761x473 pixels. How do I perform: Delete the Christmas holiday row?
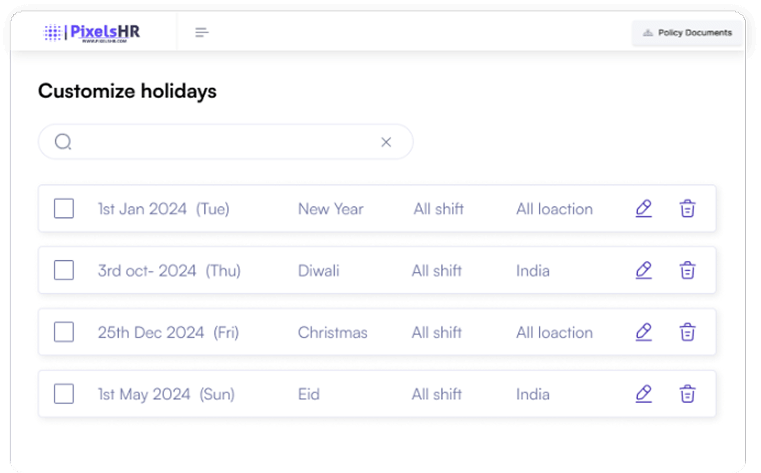(x=688, y=332)
